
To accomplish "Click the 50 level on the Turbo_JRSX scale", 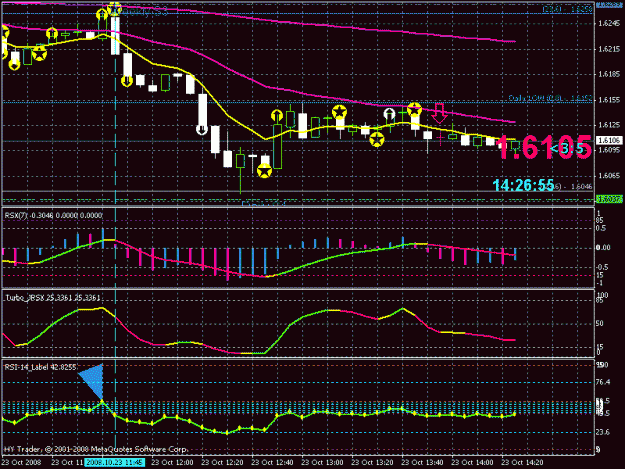I will (599, 324).
